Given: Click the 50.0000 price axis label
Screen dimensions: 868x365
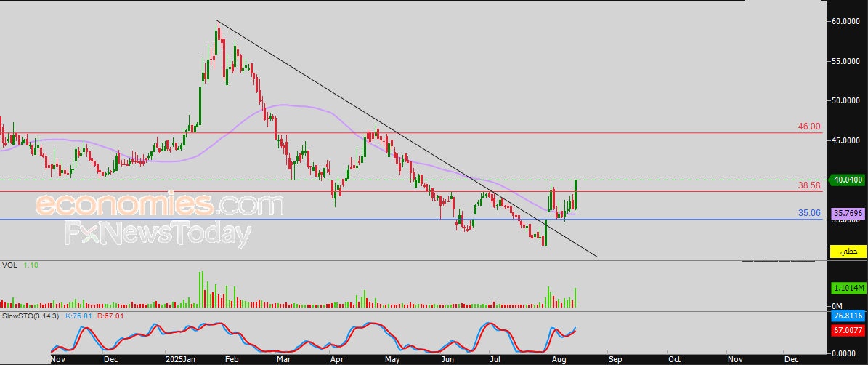Looking at the screenshot, I should 846,101.
